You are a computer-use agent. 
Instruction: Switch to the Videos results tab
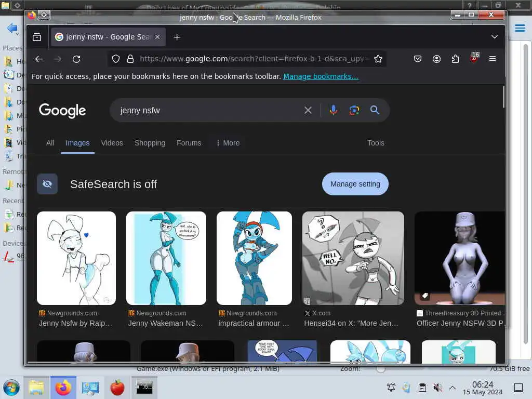click(x=112, y=143)
